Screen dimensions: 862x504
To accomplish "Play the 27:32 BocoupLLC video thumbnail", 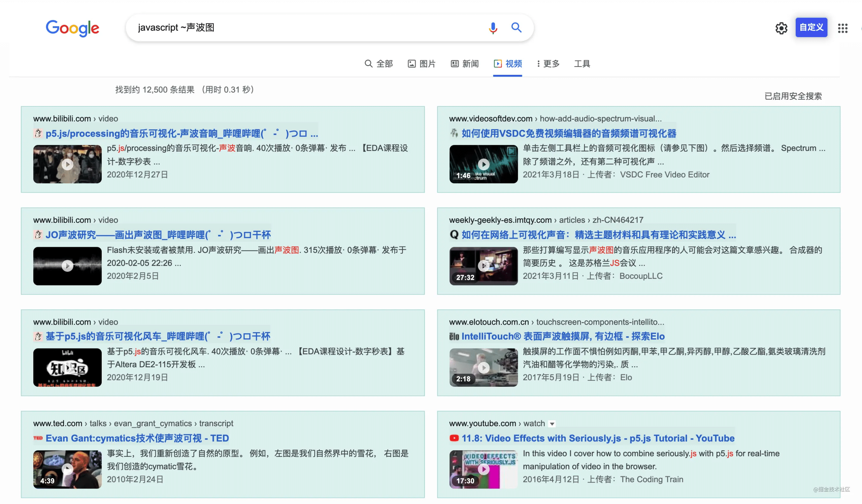I will (x=483, y=266).
